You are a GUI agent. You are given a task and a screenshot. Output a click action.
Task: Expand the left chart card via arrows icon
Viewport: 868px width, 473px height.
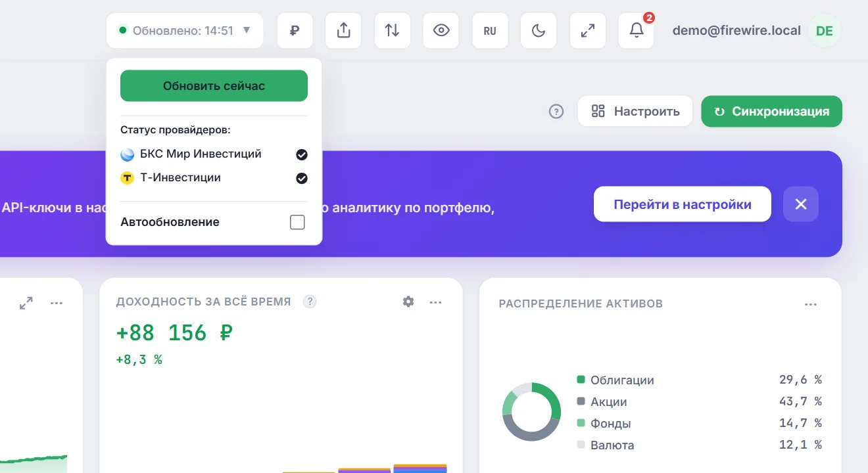coord(26,304)
